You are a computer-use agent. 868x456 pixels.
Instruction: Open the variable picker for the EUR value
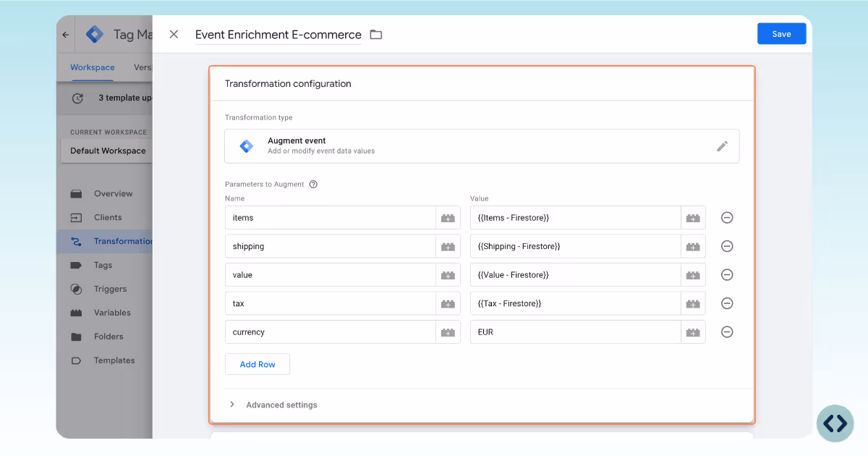pos(693,332)
